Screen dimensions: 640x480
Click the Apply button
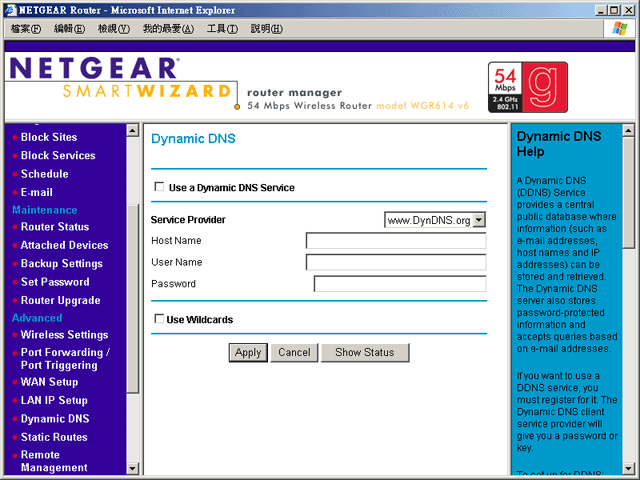tap(248, 352)
